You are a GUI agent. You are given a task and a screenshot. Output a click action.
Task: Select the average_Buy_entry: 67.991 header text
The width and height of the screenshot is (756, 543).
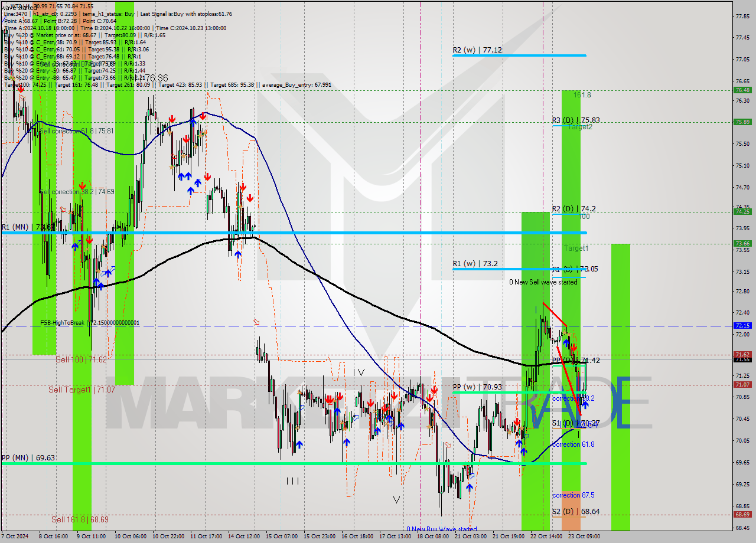[295, 84]
